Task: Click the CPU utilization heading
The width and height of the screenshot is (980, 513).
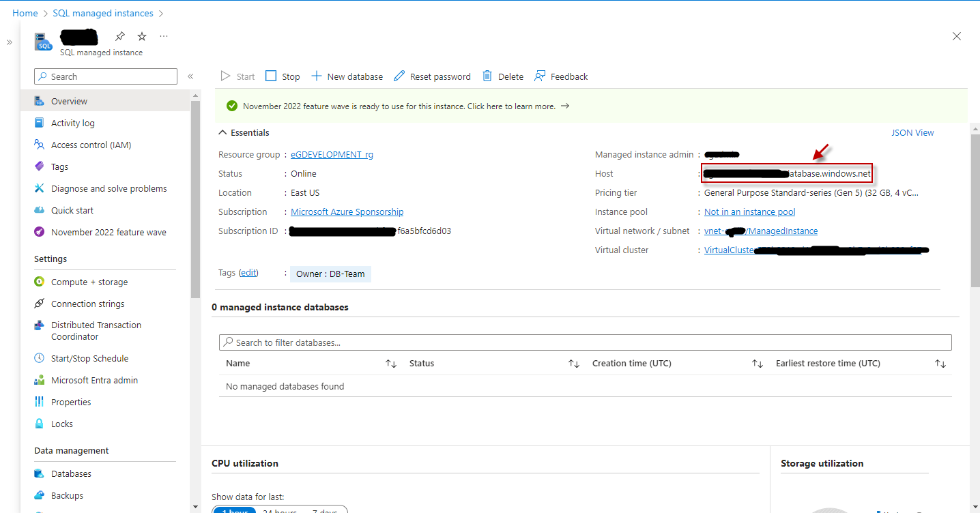Action: click(x=245, y=463)
